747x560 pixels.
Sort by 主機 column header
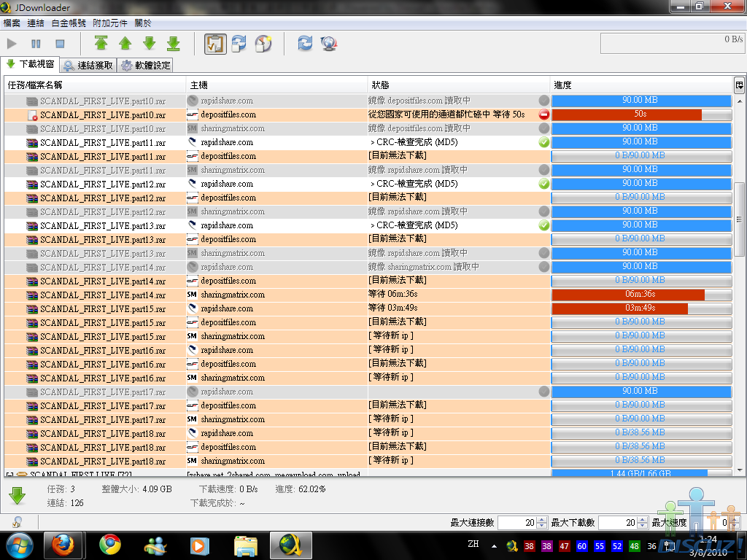pos(276,85)
